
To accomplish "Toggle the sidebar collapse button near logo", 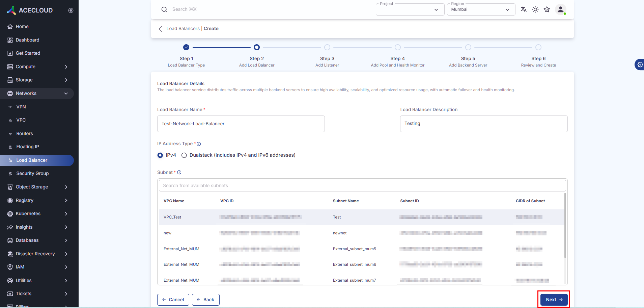I will pos(71,10).
